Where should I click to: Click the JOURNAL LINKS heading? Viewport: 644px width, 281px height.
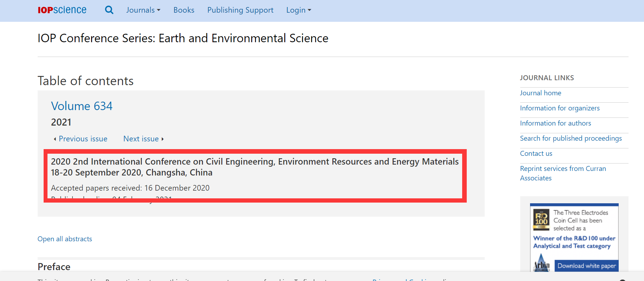547,78
